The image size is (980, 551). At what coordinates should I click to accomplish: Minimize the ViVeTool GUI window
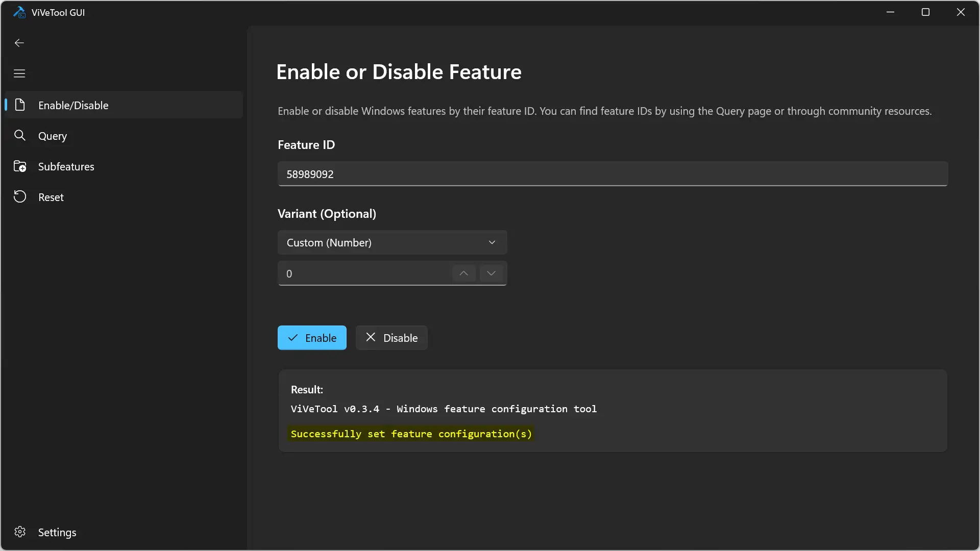(x=891, y=12)
